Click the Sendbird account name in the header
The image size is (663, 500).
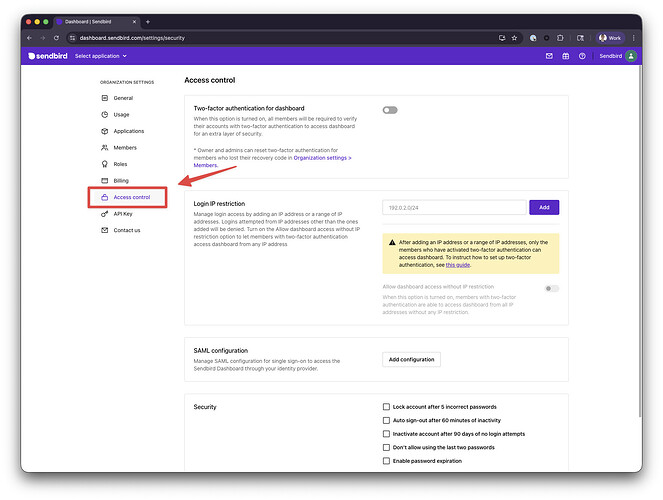coord(610,56)
